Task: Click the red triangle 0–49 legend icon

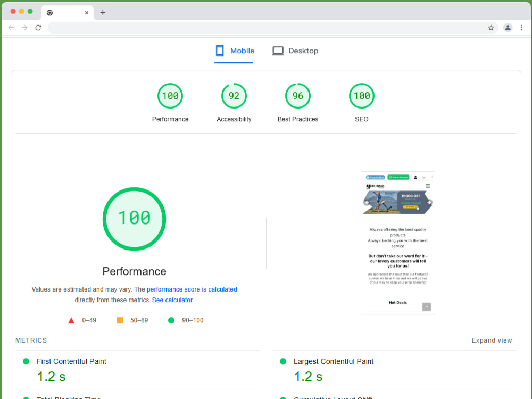Action: [71, 320]
